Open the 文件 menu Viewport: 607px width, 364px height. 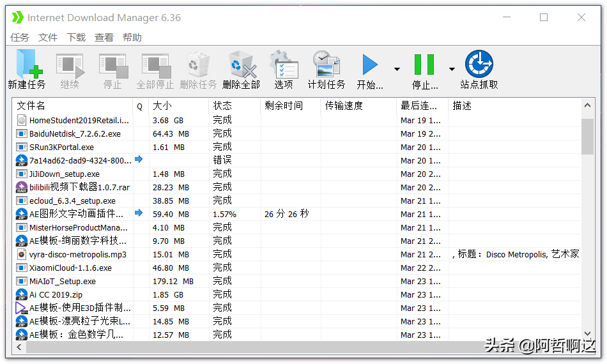click(48, 38)
